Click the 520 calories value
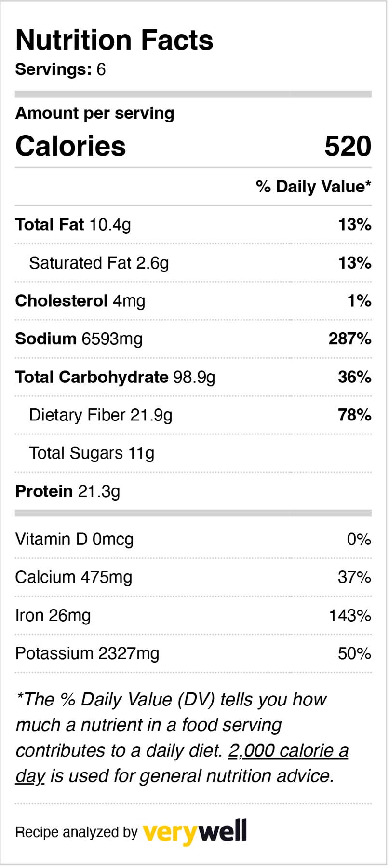This screenshot has width=389, height=868. pos(348,146)
